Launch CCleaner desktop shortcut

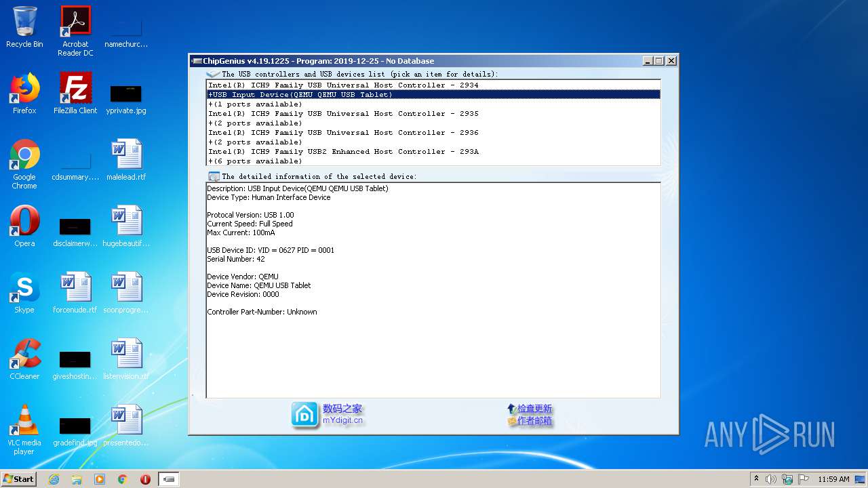(x=24, y=358)
